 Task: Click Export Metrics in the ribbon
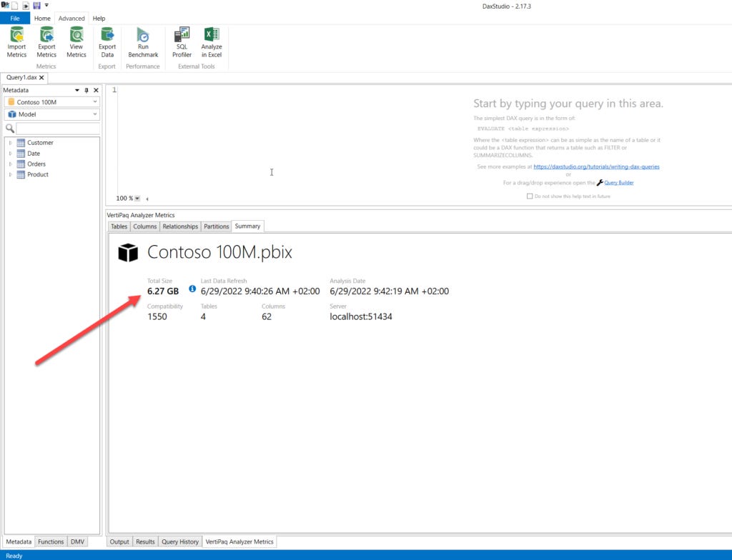click(46, 42)
